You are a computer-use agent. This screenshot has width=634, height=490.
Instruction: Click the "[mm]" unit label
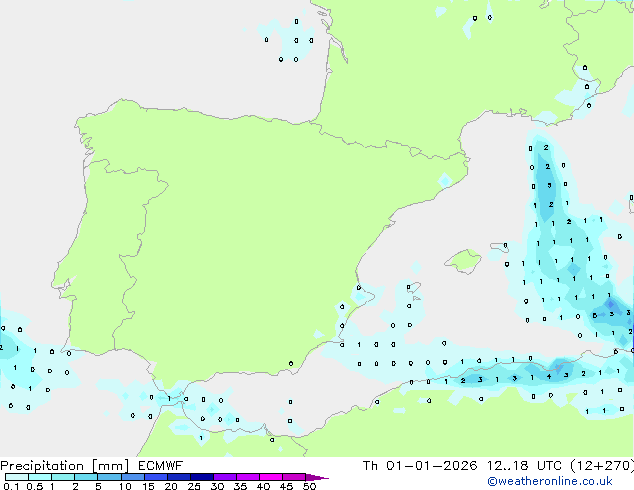(x=110, y=466)
